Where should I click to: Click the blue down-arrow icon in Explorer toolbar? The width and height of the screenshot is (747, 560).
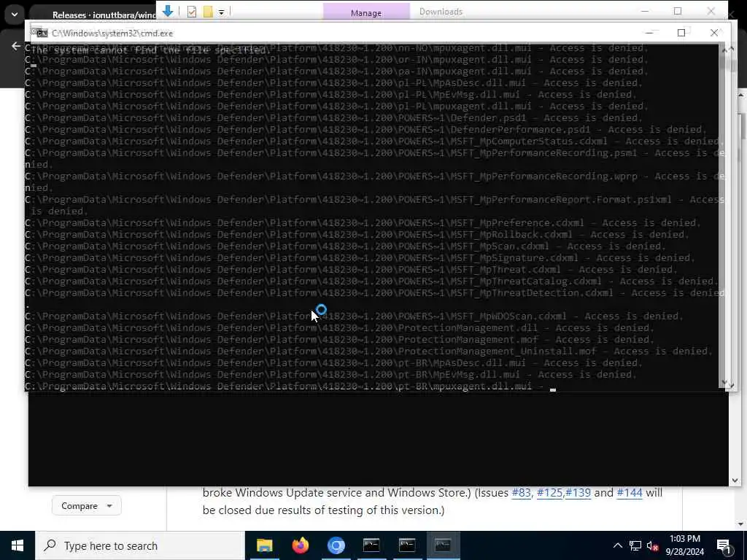point(168,11)
